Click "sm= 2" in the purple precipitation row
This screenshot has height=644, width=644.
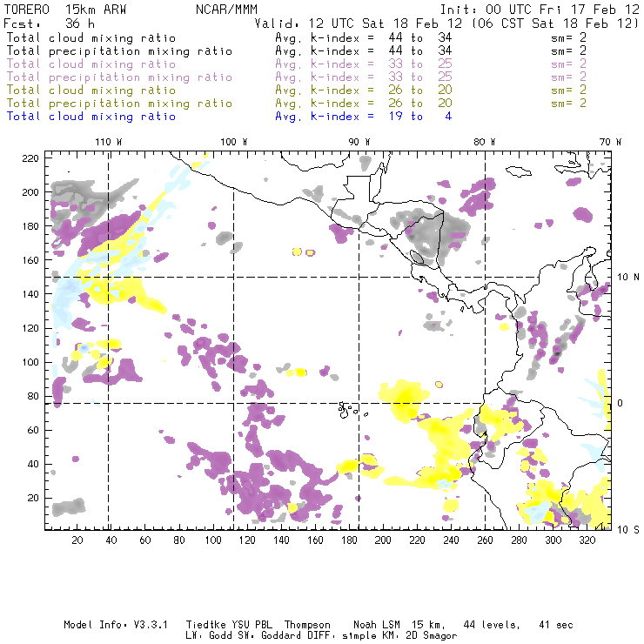568,77
